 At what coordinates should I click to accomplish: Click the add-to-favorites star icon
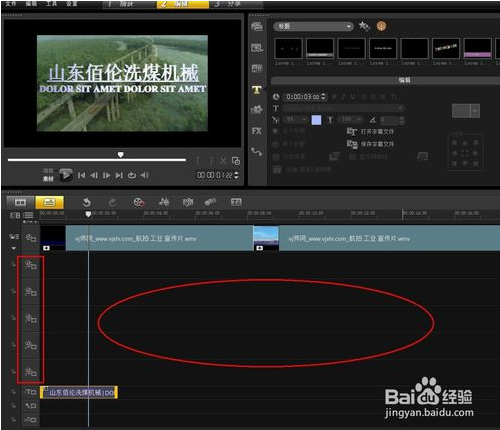coord(364,26)
